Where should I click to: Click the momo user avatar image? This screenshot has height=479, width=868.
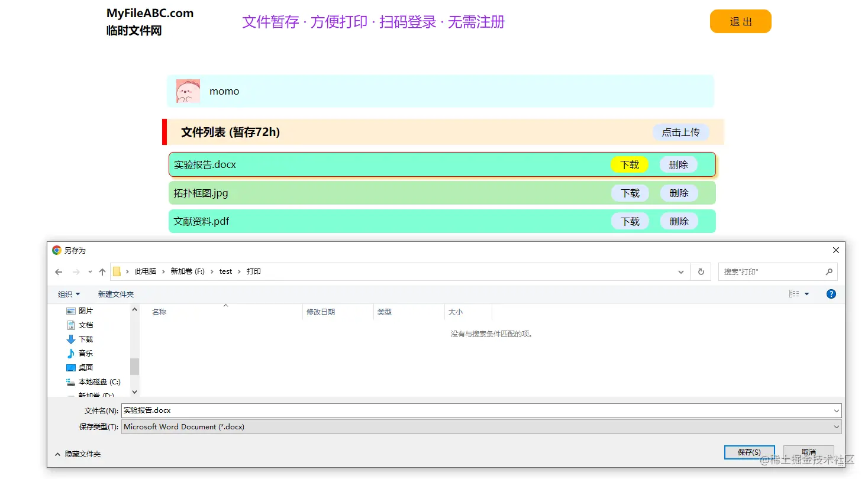pyautogui.click(x=188, y=91)
